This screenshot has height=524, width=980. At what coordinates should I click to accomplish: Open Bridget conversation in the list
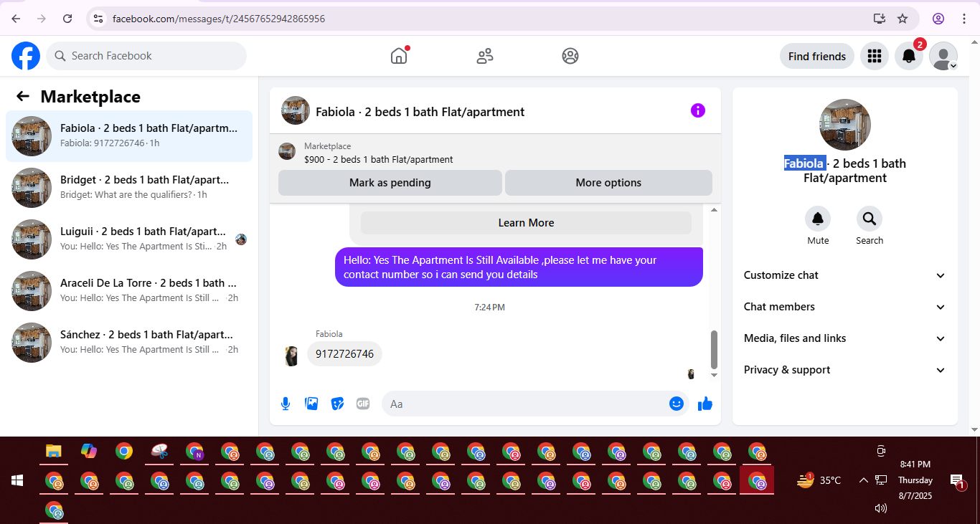click(129, 188)
